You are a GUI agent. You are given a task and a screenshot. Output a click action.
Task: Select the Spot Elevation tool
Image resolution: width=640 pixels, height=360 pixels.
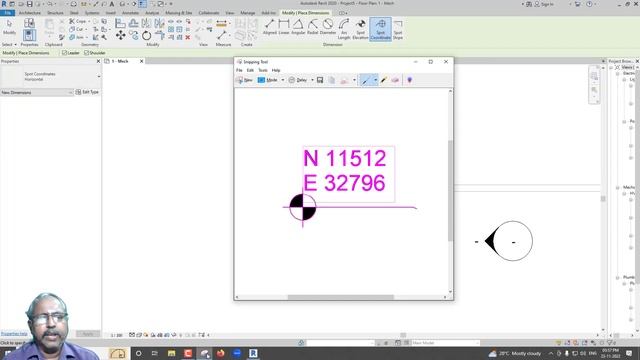(x=360, y=29)
